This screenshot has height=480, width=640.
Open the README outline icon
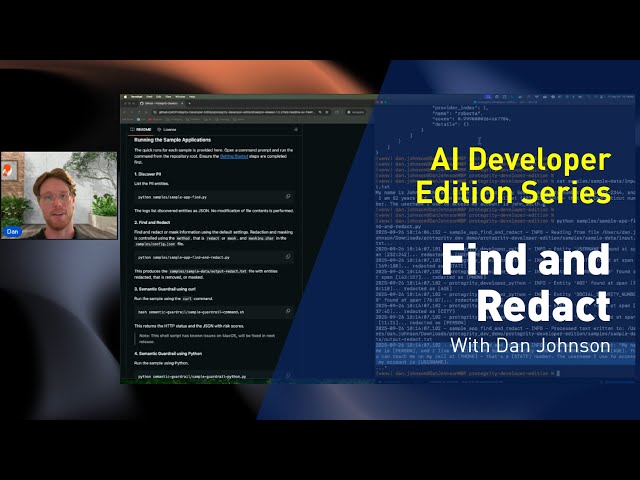coord(296,129)
